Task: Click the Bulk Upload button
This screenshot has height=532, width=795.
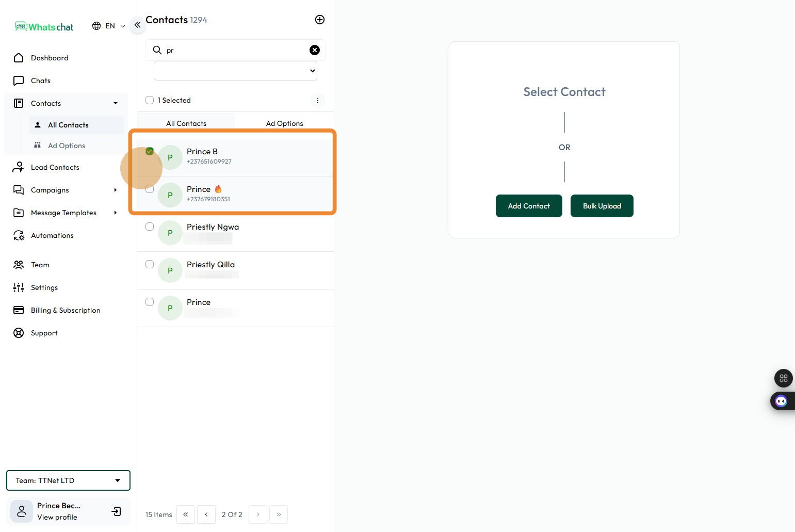Action: [x=602, y=206]
